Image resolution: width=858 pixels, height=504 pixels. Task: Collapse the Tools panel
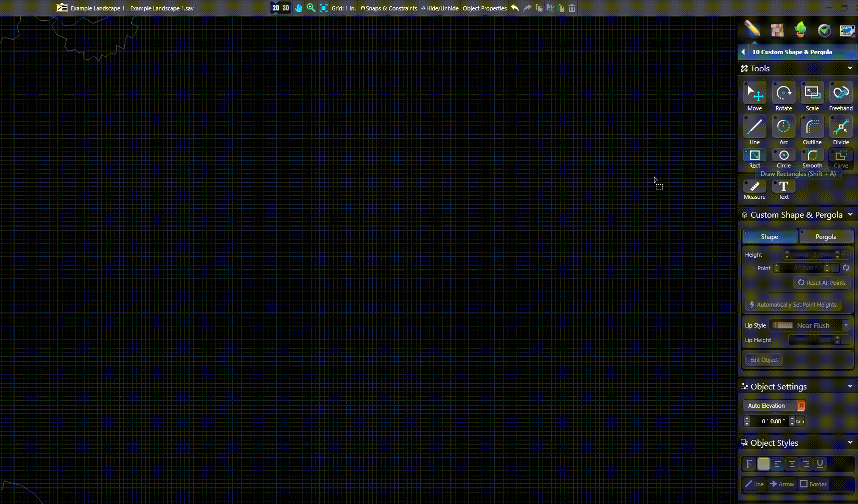pos(850,68)
